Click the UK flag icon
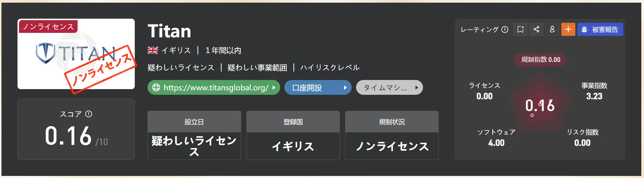 pyautogui.click(x=153, y=50)
